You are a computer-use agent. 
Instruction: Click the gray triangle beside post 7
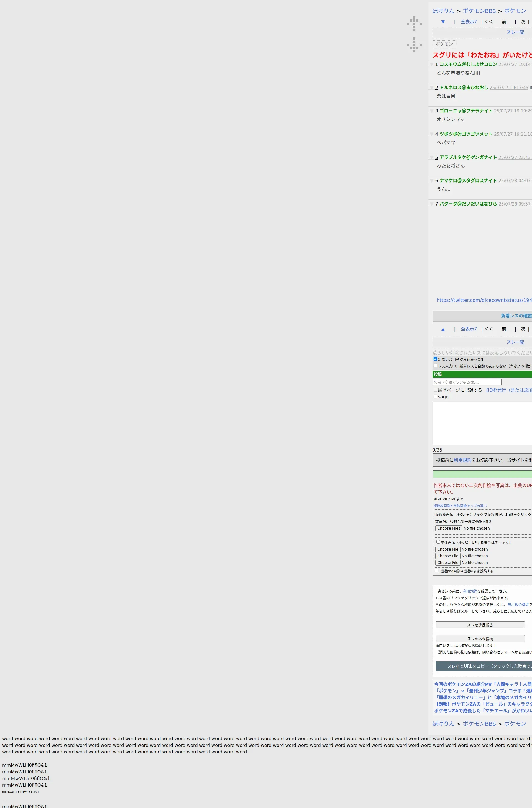[431, 204]
